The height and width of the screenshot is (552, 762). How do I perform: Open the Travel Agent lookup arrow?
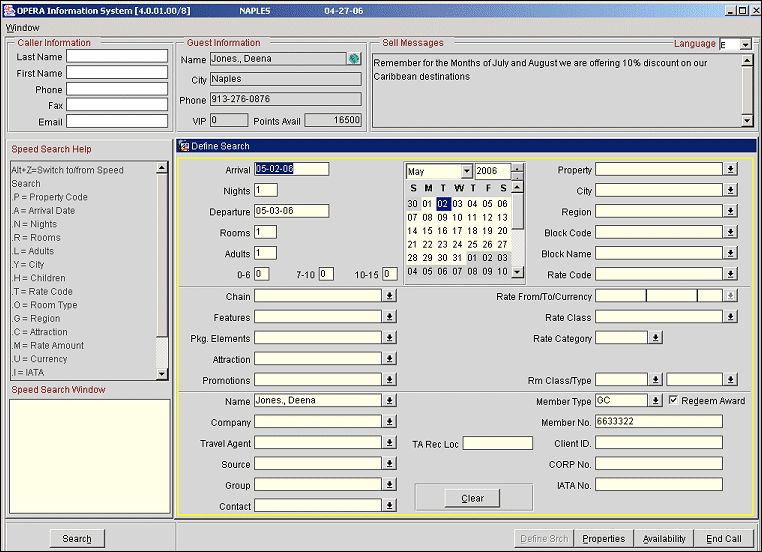tap(389, 443)
